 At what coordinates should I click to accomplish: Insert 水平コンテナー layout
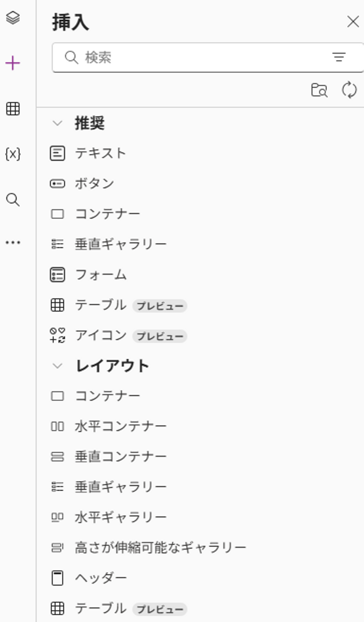pyautogui.click(x=121, y=427)
